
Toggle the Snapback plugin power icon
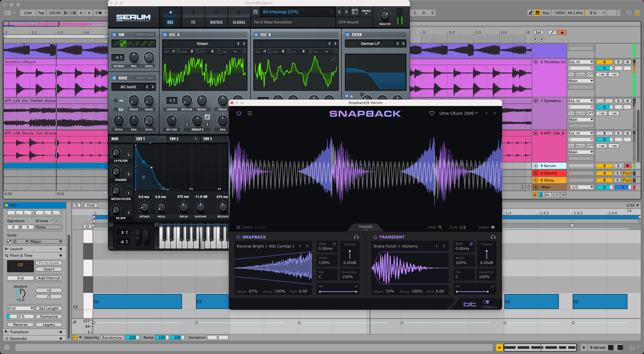(x=239, y=113)
